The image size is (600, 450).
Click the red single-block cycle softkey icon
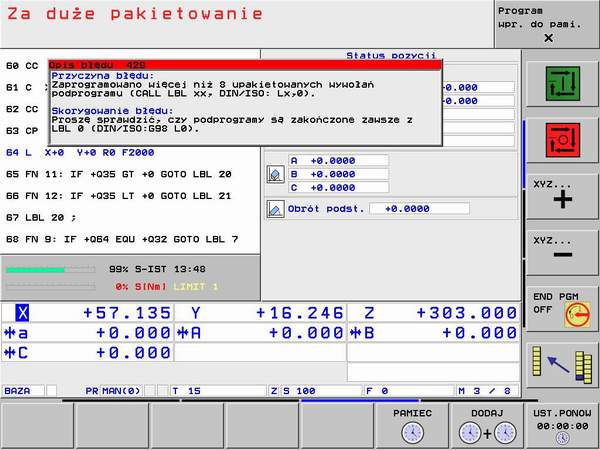pos(562,140)
